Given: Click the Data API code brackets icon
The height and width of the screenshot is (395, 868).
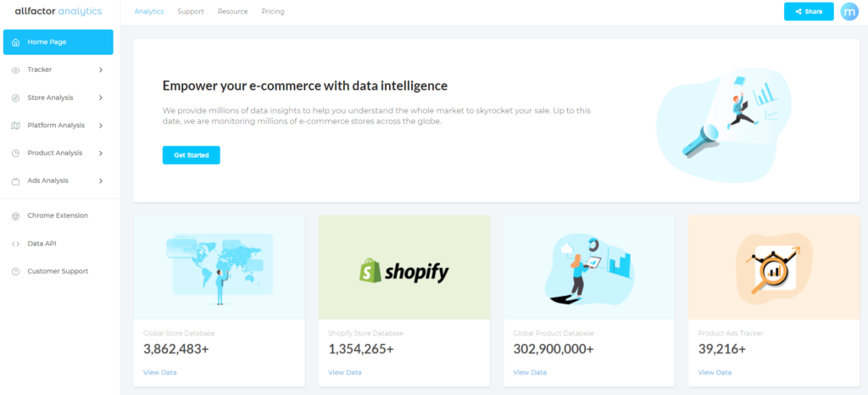Looking at the screenshot, I should pos(15,244).
